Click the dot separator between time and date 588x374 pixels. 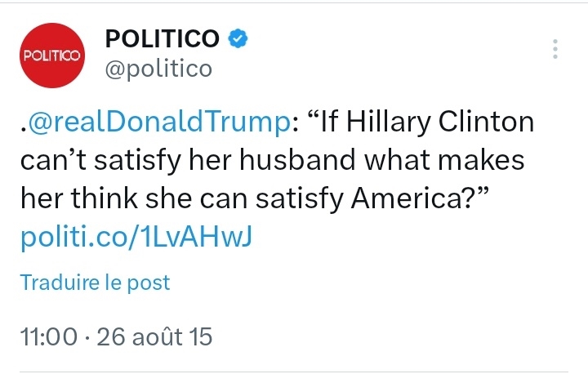coord(86,336)
